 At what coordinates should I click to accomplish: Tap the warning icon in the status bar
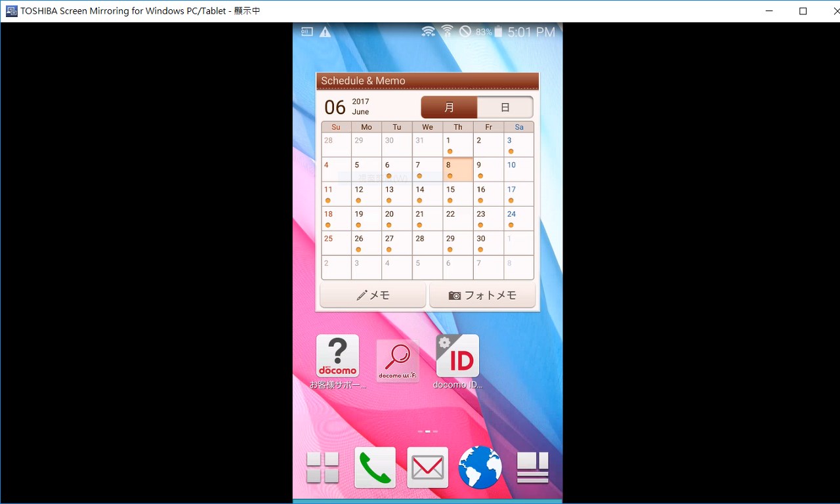point(324,31)
